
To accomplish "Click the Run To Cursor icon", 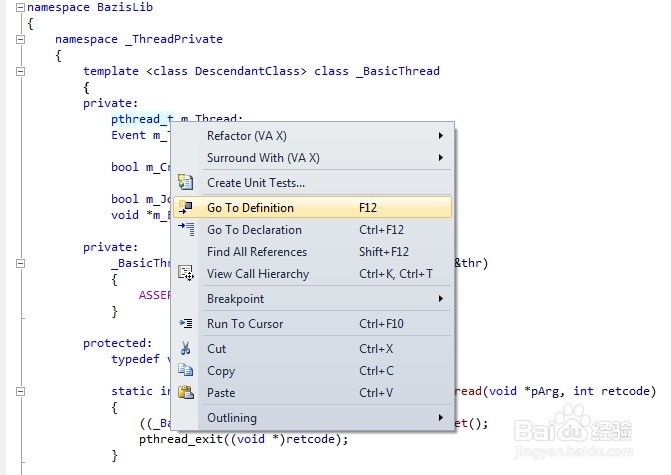I will point(186,324).
